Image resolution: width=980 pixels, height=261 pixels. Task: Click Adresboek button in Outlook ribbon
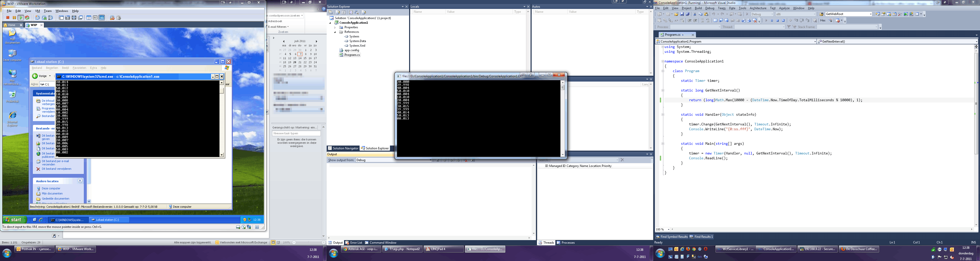(x=275, y=21)
